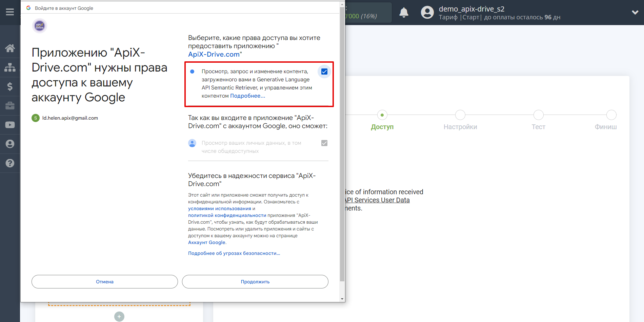Screen dimensions: 644x322
Task: Click the account avatar in header
Action: coord(427,13)
